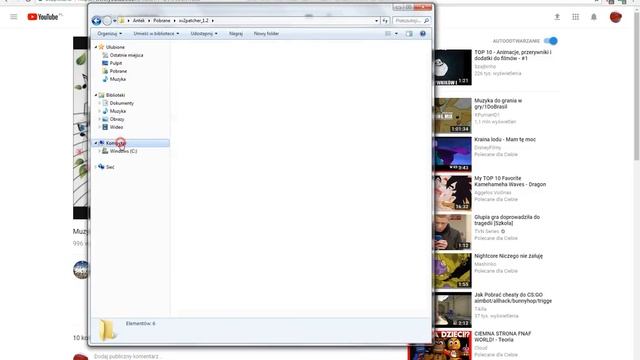Open recent locations dropdown beside forward arrow
The height and width of the screenshot is (360, 640).
point(115,21)
